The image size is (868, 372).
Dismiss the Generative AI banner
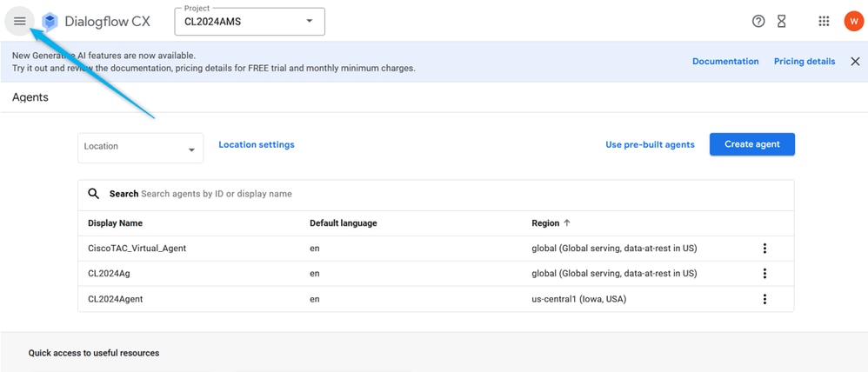(855, 62)
